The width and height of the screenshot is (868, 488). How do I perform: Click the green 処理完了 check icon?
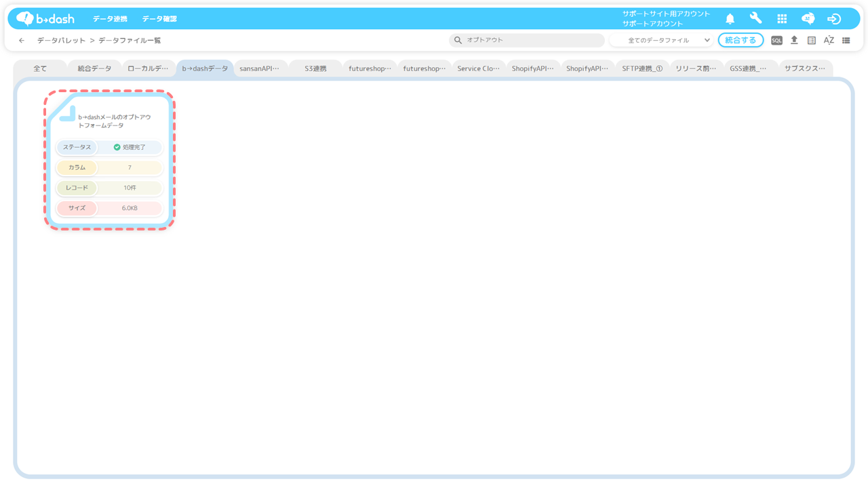coord(117,147)
